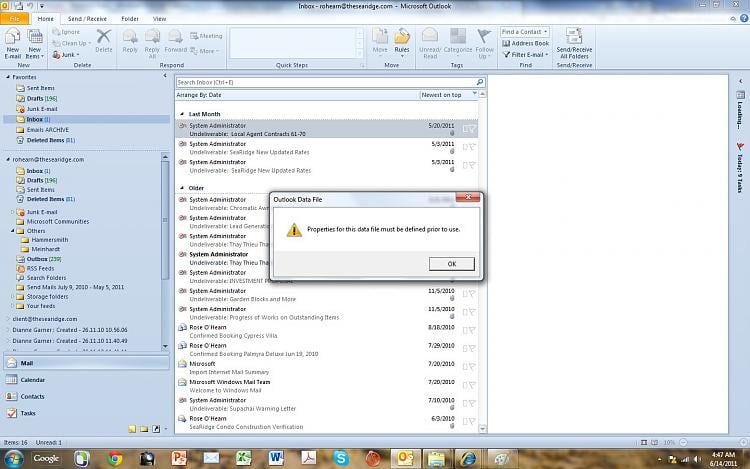Open Google Chrome from taskbar

point(115,458)
